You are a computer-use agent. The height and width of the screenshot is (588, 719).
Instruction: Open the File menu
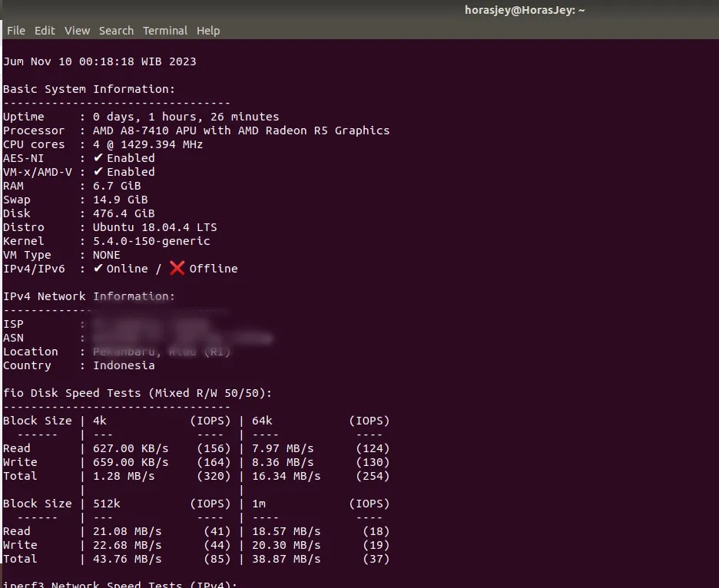pos(15,31)
